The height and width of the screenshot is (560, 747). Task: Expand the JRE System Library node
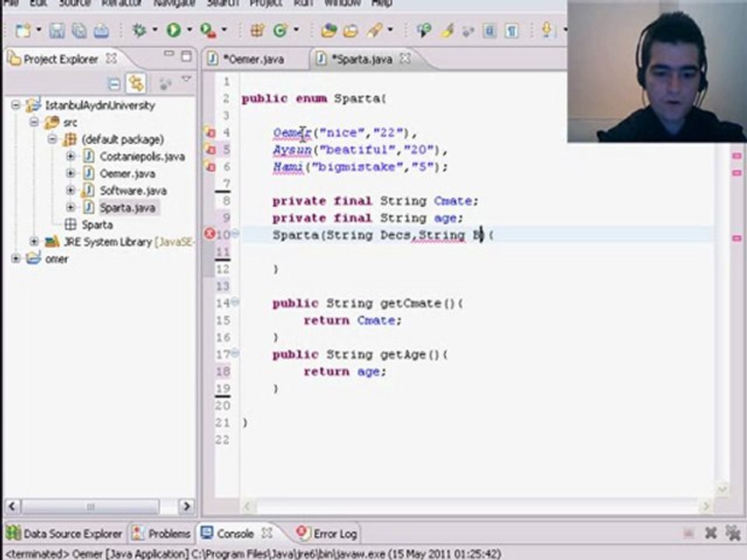[x=34, y=241]
